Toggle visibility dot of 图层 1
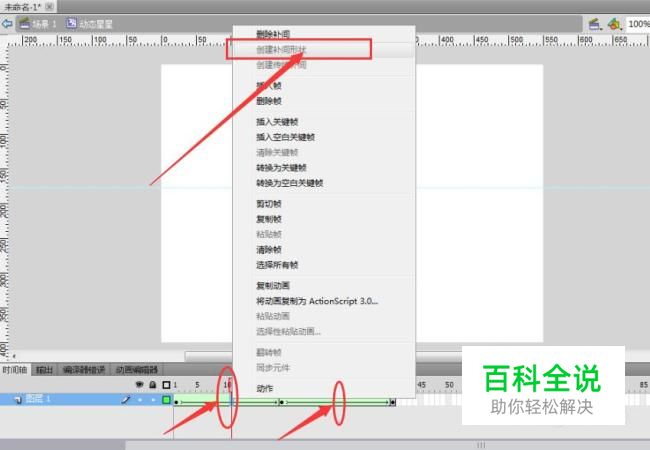The image size is (650, 450). pos(140,400)
